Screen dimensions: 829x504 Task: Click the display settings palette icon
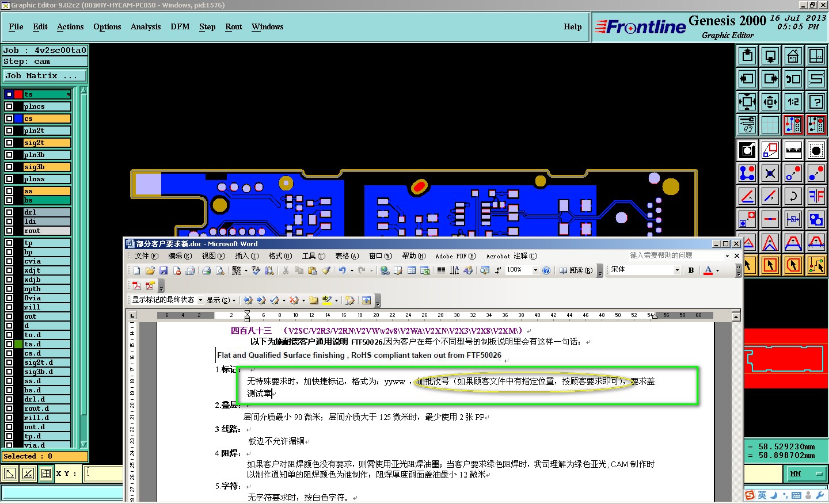tap(747, 124)
